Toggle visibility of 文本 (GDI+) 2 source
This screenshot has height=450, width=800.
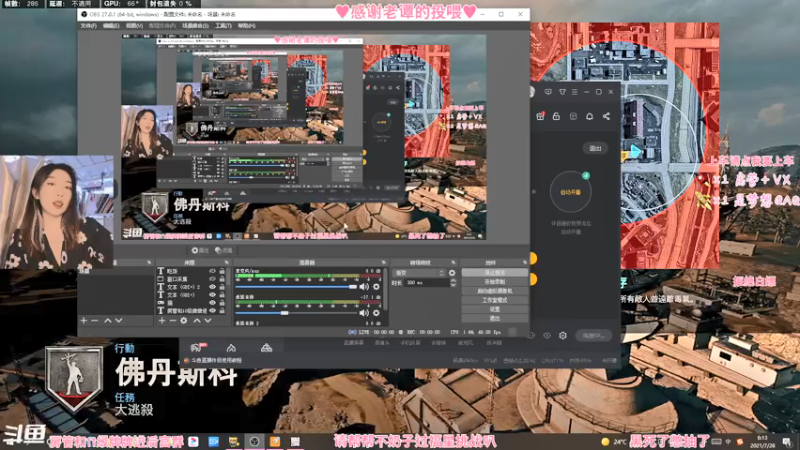(x=212, y=287)
